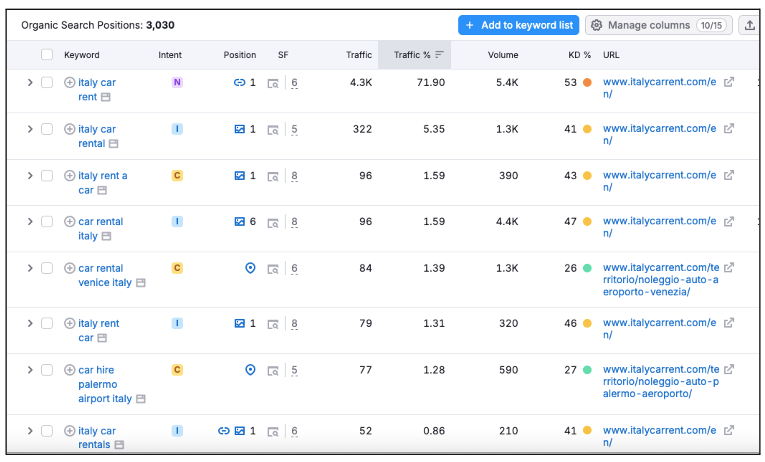Click the link icon in 'italy car rent' position
This screenshot has height=462, width=765.
pyautogui.click(x=240, y=83)
